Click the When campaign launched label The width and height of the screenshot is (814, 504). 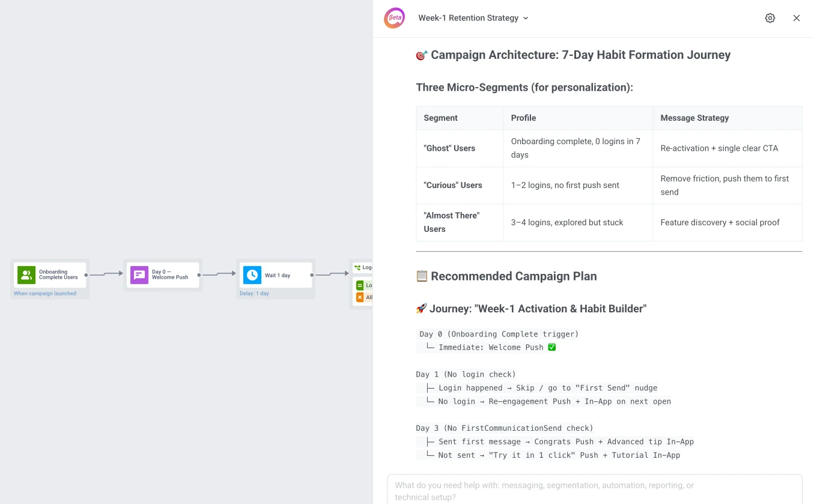pos(44,293)
